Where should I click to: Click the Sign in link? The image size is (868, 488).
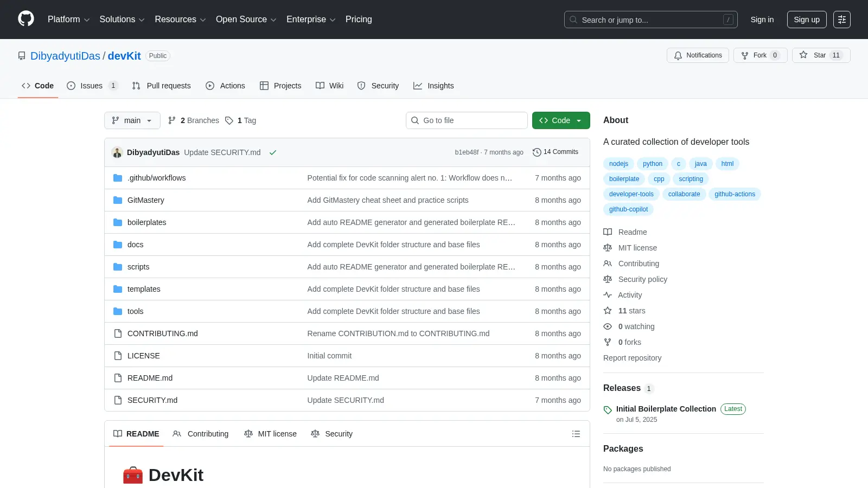coord(762,20)
